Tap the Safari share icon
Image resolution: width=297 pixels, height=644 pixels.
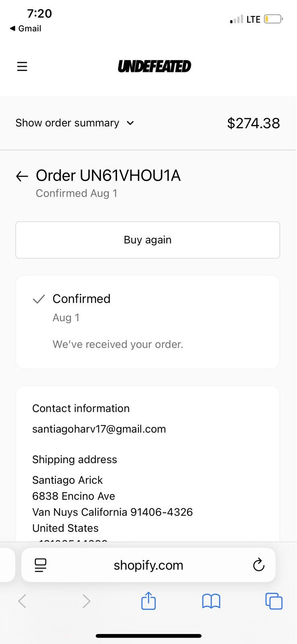pyautogui.click(x=148, y=601)
